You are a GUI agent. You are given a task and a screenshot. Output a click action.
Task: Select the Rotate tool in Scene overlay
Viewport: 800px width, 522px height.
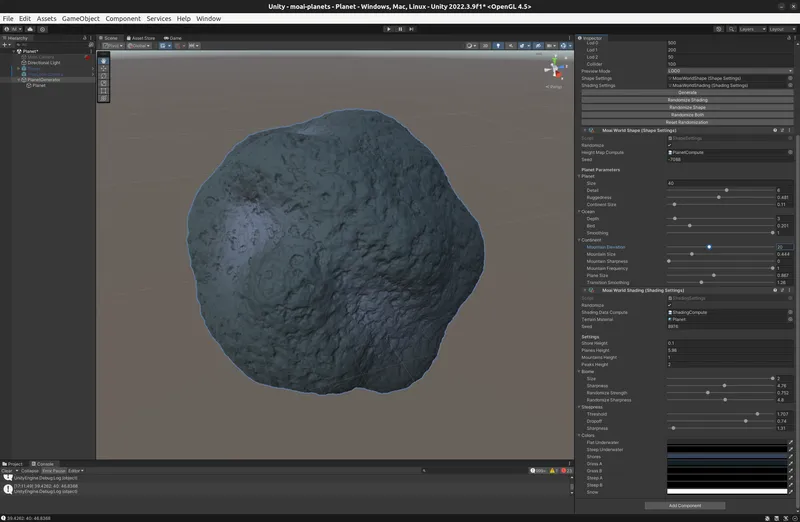pyautogui.click(x=104, y=76)
